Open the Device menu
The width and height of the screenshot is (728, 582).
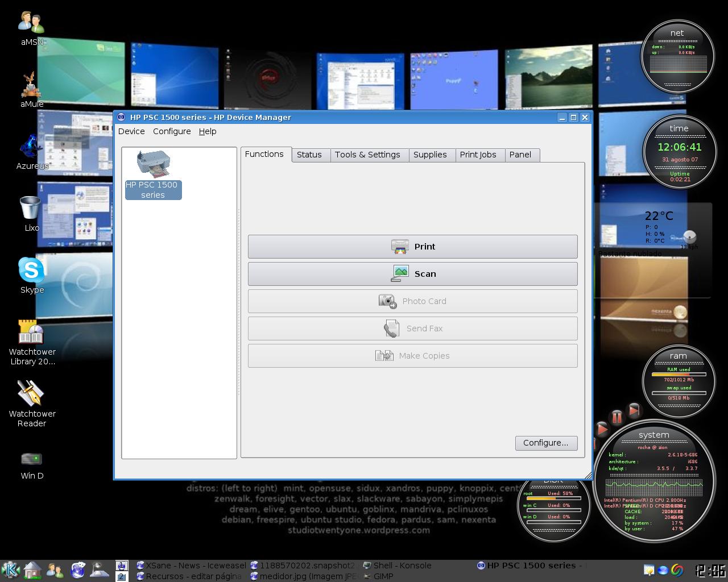click(x=131, y=131)
